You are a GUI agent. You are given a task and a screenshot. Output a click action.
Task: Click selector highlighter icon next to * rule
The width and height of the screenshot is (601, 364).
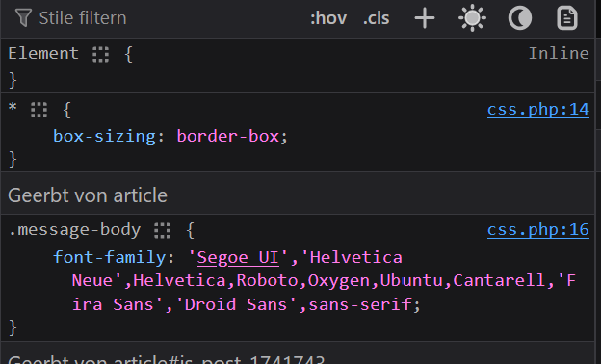pos(39,110)
